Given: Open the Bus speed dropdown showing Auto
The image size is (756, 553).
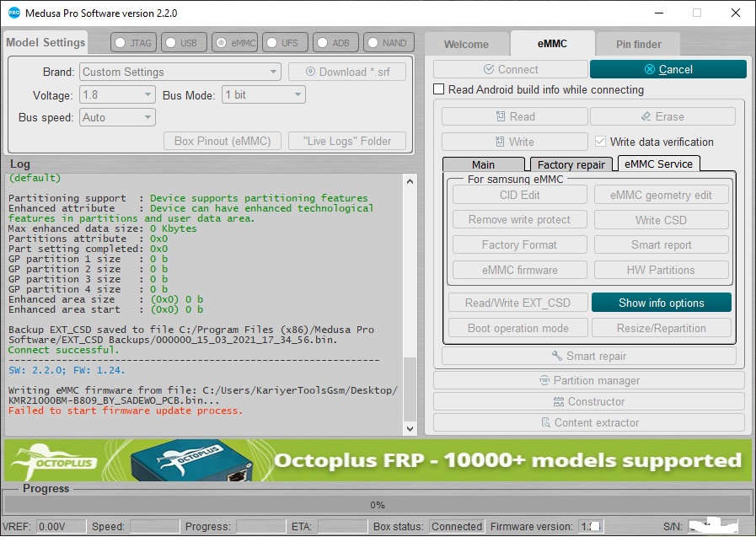Looking at the screenshot, I should pos(117,117).
